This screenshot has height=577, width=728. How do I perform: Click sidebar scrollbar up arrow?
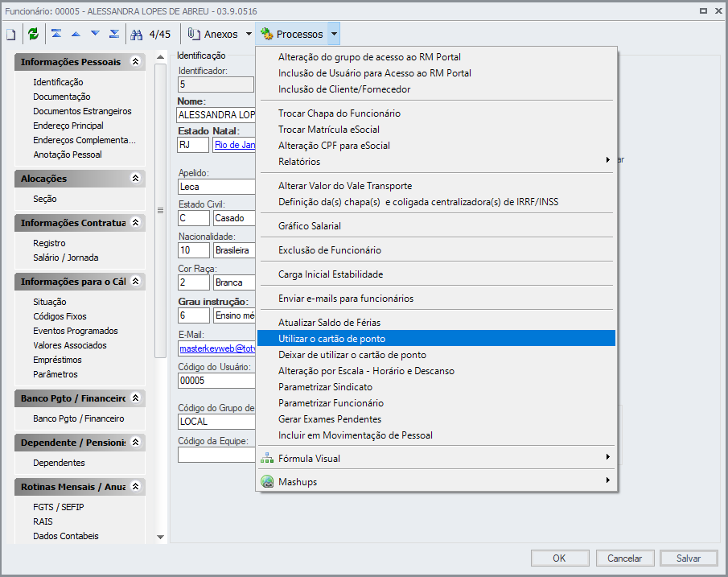(x=161, y=57)
